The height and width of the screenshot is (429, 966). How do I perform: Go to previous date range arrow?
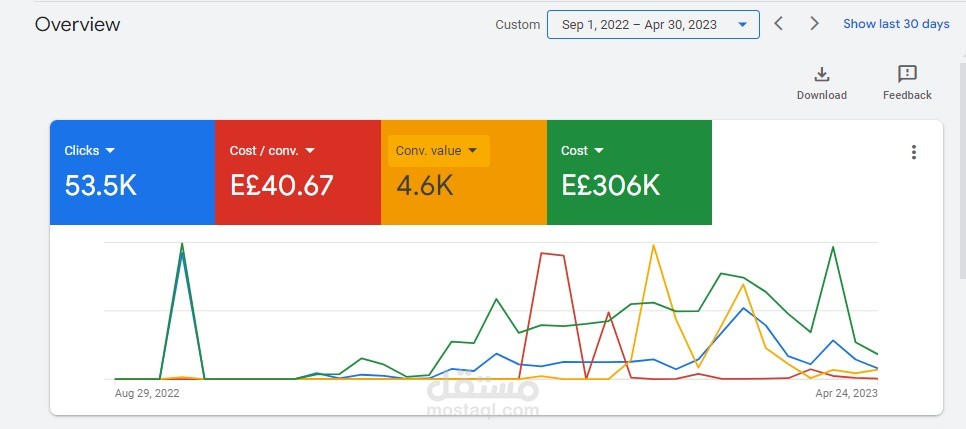tap(778, 24)
